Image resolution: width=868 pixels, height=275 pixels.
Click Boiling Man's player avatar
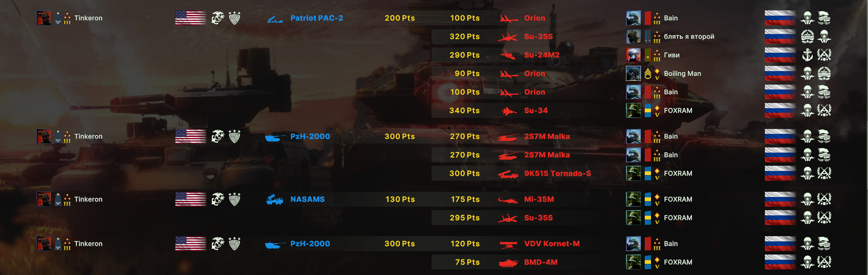click(x=633, y=74)
